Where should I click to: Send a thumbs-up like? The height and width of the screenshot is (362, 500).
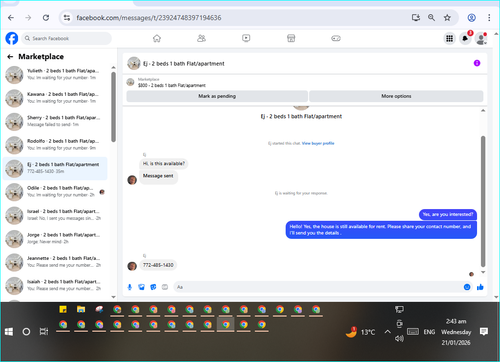(x=480, y=287)
